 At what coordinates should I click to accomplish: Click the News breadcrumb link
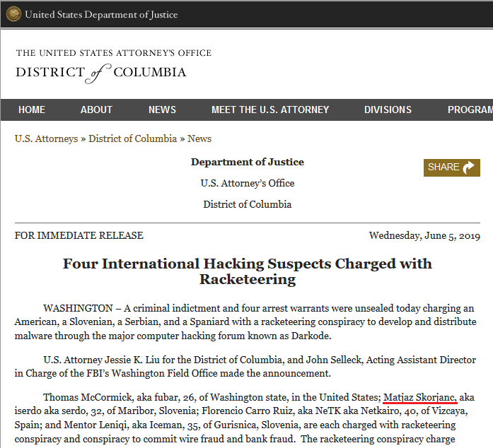(199, 138)
